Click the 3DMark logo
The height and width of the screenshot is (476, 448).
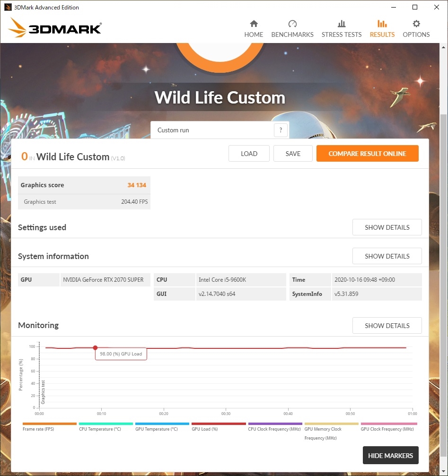pyautogui.click(x=55, y=27)
